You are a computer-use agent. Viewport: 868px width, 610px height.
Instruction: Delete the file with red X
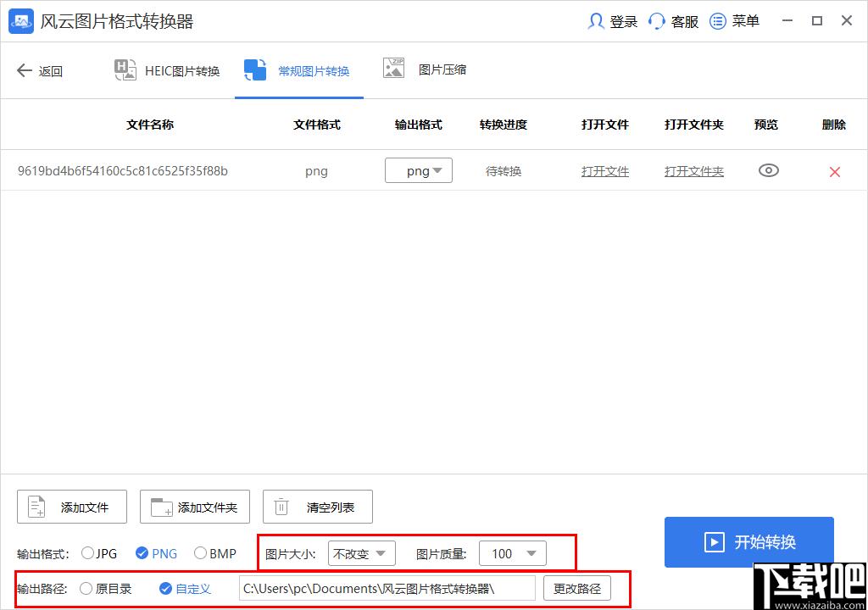coord(835,172)
